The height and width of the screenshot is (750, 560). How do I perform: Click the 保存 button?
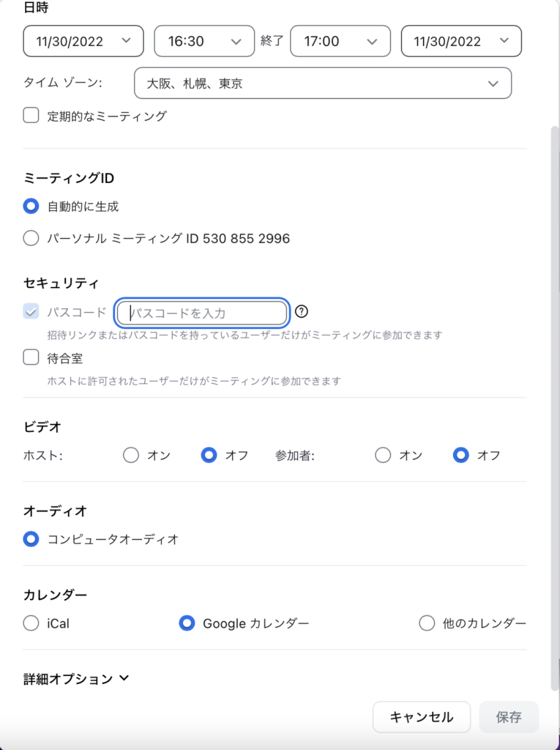pos(509,717)
